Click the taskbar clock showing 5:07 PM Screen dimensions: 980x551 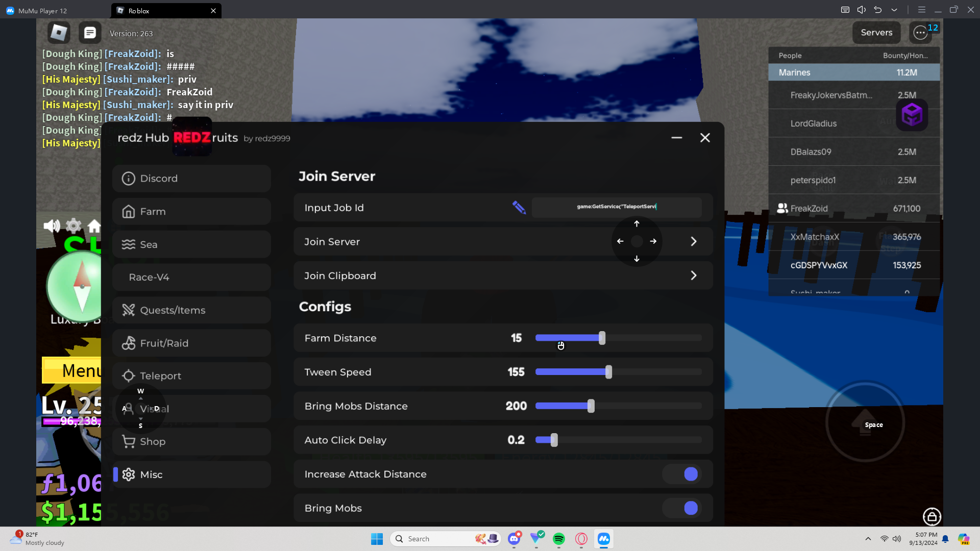pos(923,539)
